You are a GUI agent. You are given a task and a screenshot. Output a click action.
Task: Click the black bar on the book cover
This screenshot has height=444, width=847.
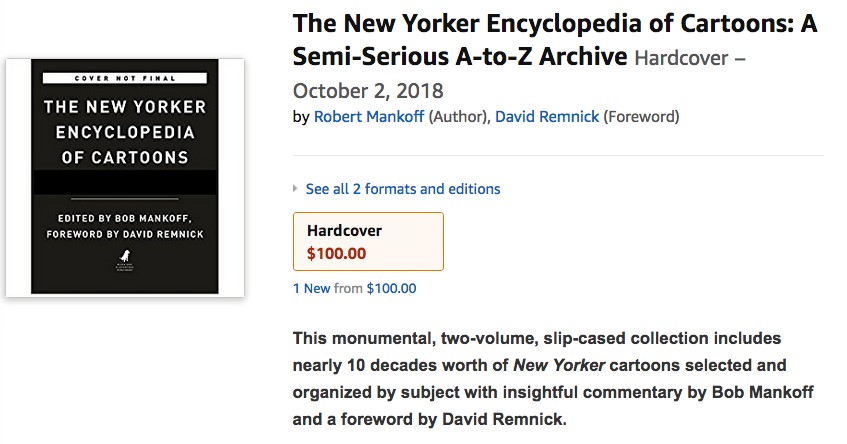point(124,183)
